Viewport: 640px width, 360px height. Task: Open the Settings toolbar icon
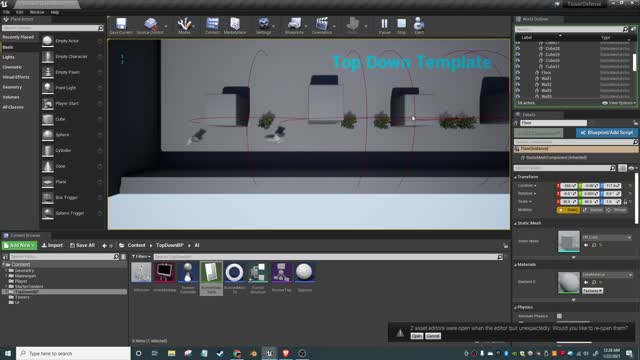264,26
